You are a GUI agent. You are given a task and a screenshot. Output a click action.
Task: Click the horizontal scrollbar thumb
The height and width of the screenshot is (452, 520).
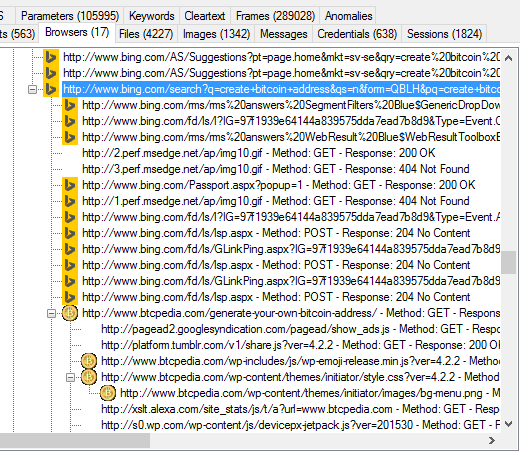(75, 441)
